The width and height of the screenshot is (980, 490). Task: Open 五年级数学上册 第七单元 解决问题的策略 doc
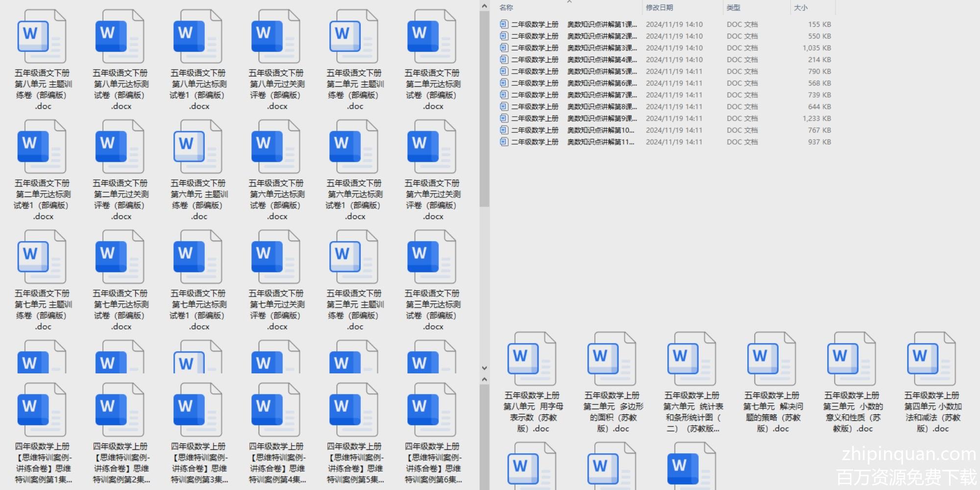[772, 360]
